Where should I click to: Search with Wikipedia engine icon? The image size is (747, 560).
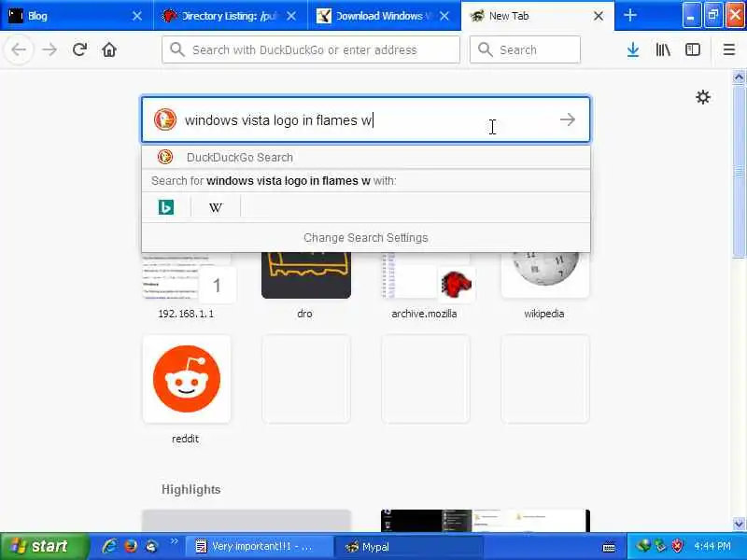[x=216, y=207]
